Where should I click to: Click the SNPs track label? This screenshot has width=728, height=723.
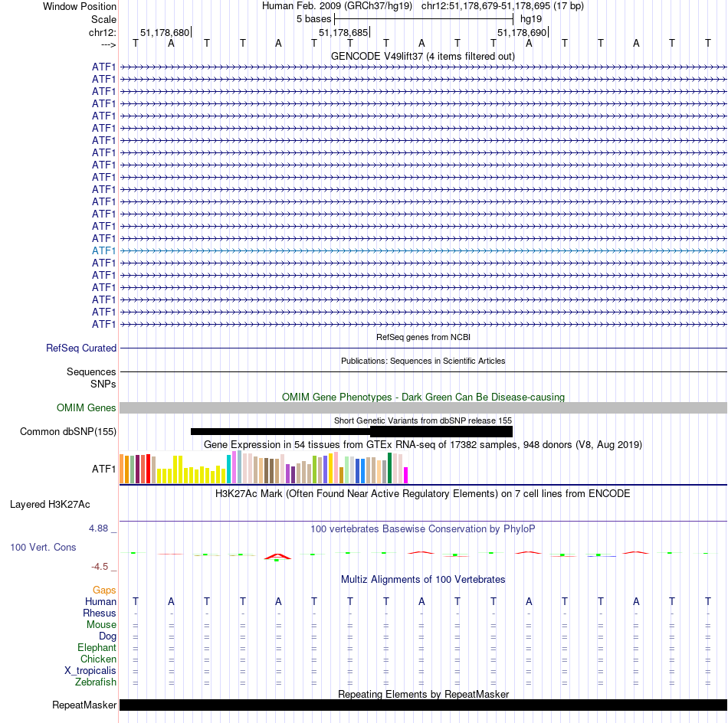tap(103, 384)
